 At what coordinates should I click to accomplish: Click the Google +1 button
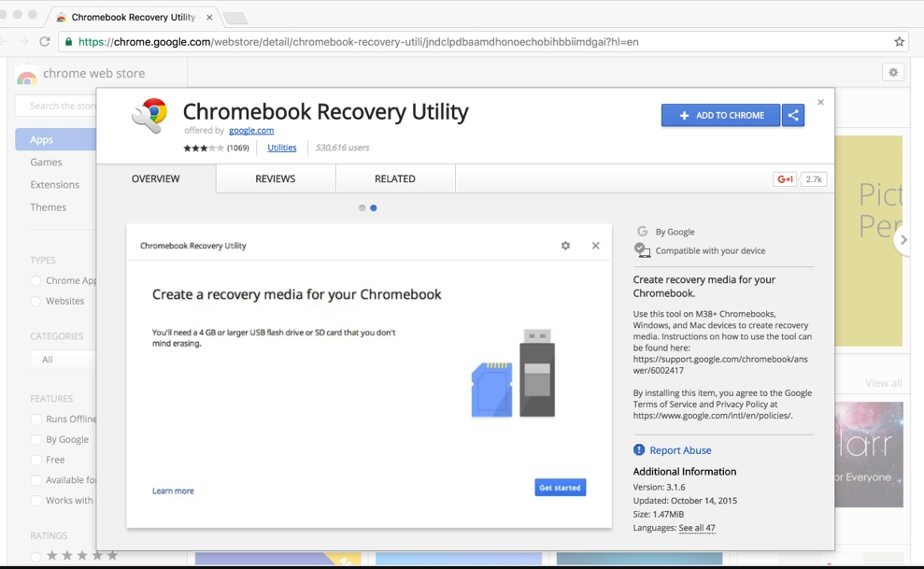pos(785,179)
